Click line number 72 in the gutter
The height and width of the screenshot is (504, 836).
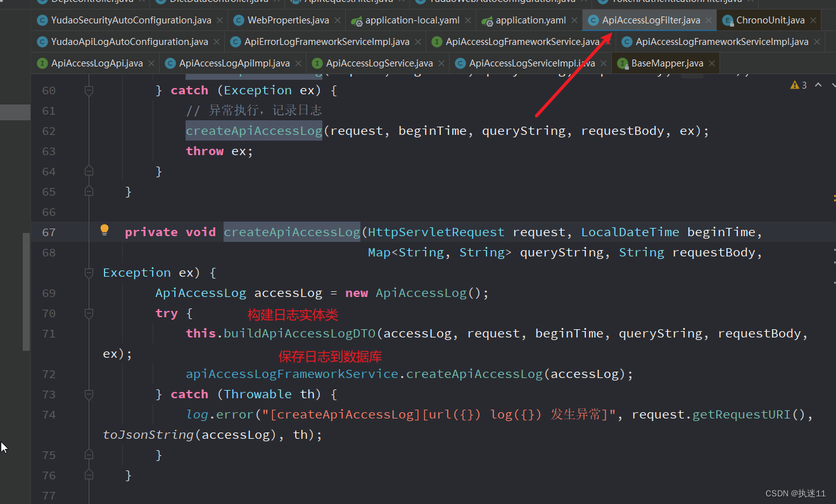pos(49,374)
